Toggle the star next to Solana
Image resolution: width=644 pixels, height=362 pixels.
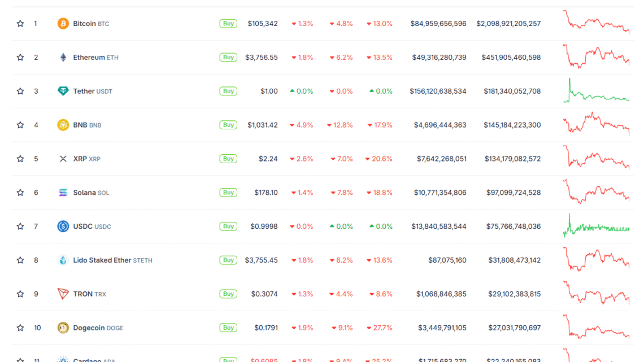pyautogui.click(x=20, y=193)
